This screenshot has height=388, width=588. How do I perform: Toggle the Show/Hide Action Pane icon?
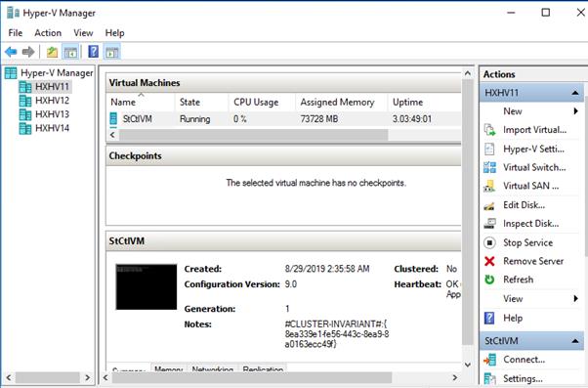tap(112, 52)
